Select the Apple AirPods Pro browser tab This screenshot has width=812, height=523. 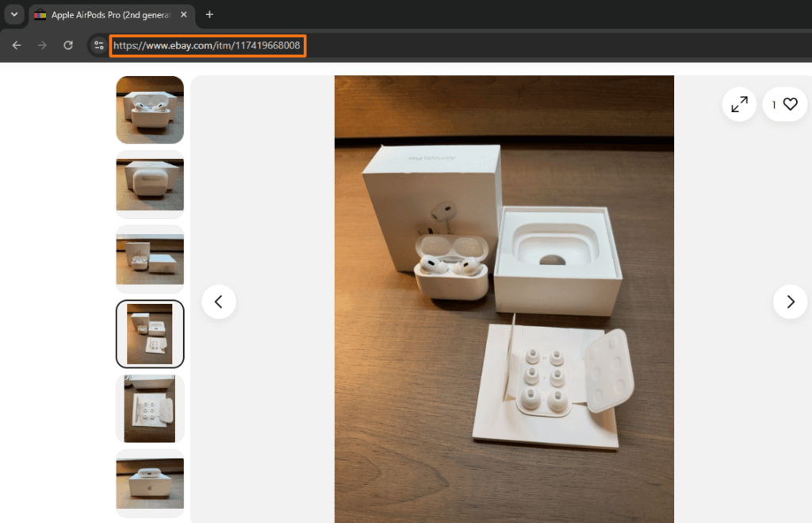point(111,15)
